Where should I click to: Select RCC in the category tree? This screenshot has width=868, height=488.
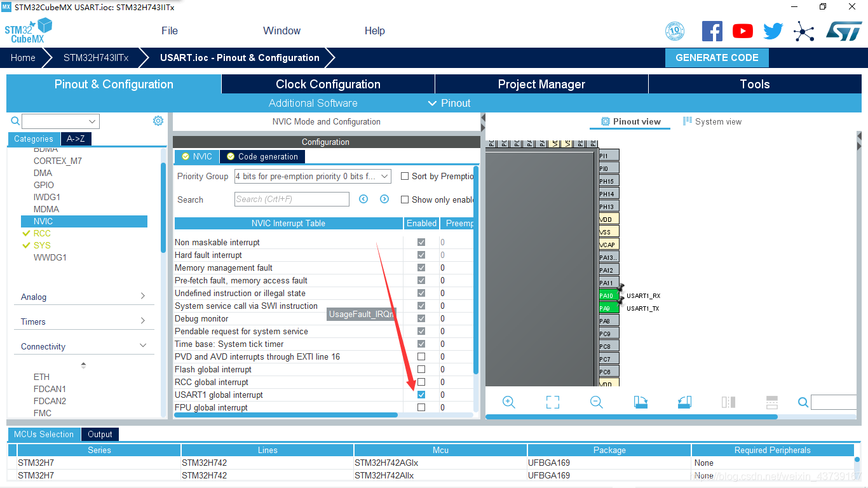(42, 233)
